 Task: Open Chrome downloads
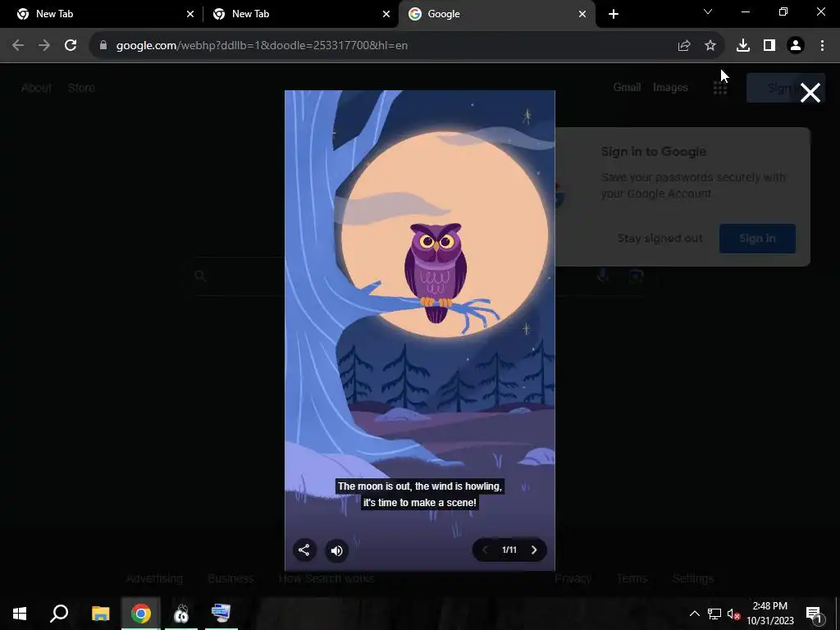[743, 46]
